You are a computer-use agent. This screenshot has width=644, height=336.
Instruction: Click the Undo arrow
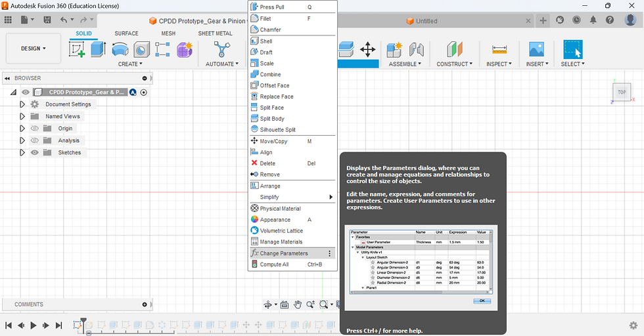click(x=64, y=20)
